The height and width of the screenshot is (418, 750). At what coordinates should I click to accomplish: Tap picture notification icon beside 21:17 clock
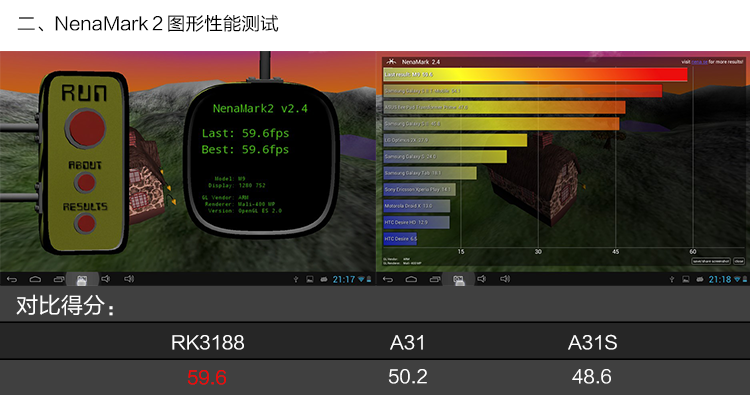tap(309, 279)
